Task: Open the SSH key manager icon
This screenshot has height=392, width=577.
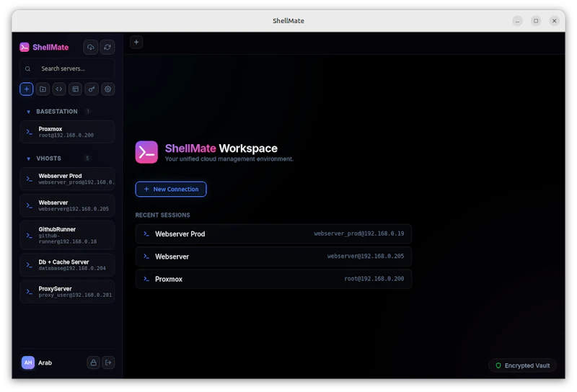Action: [x=92, y=89]
